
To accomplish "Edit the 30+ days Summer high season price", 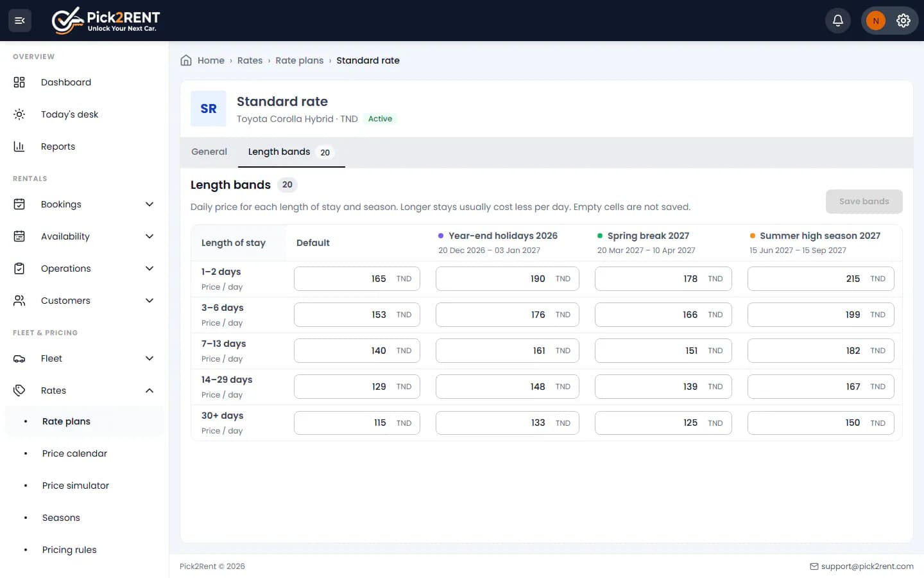I will tap(821, 423).
